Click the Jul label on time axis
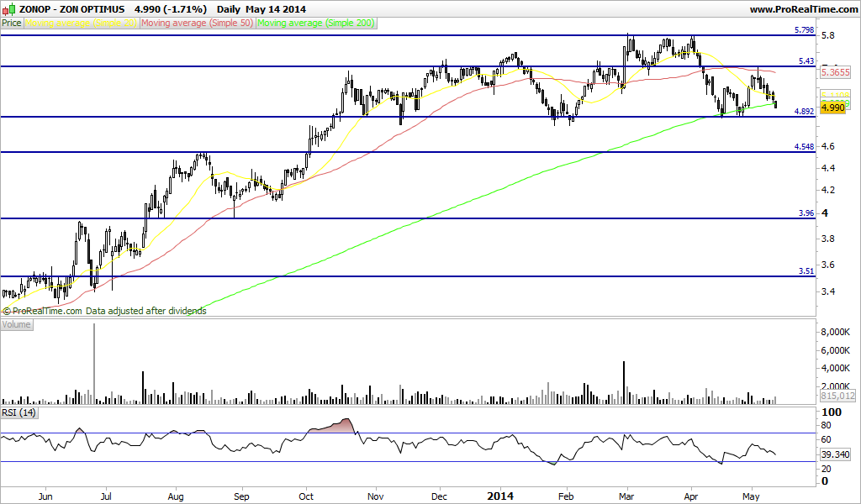 107,496
